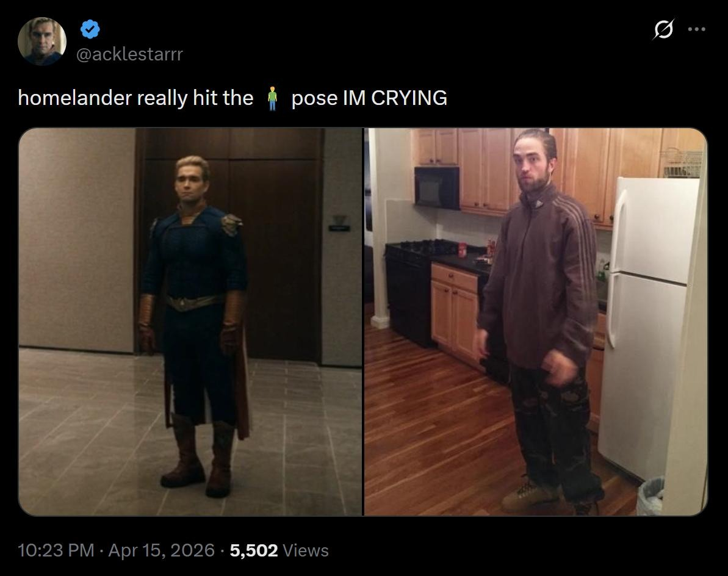Click the dish rack atop the refrigerator
Screen dimensions: 728x576
pyautogui.click(x=682, y=162)
